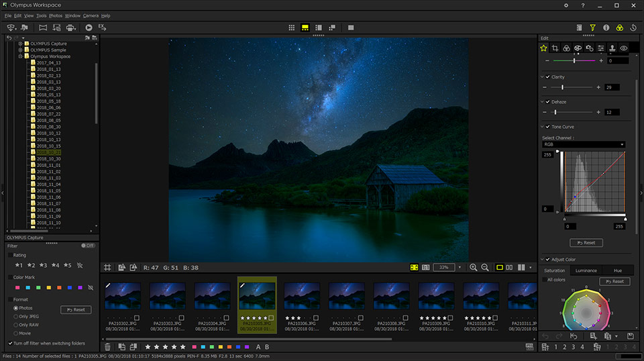Image resolution: width=644 pixels, height=361 pixels.
Task: Open the 33% zoom level dropdown
Action: click(x=460, y=267)
